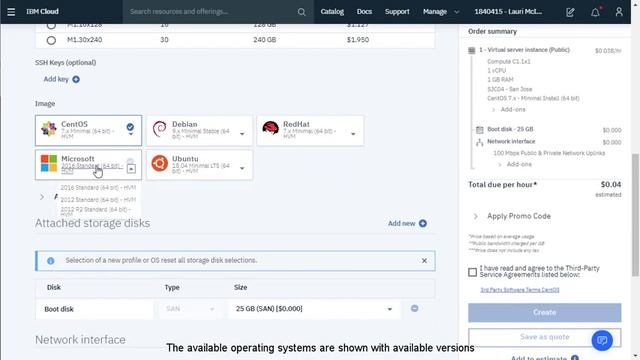Click the Add to estimate link
The height and width of the screenshot is (360, 640).
tap(539, 358)
